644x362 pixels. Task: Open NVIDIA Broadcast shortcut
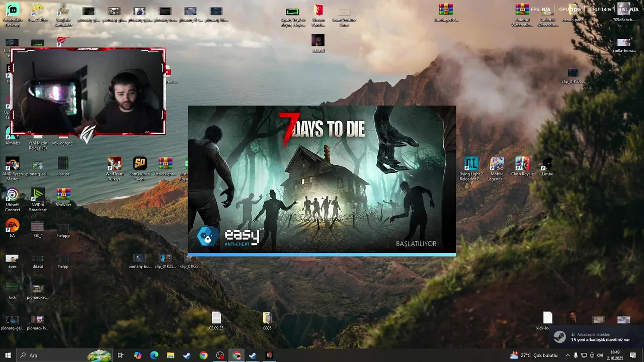[38, 200]
